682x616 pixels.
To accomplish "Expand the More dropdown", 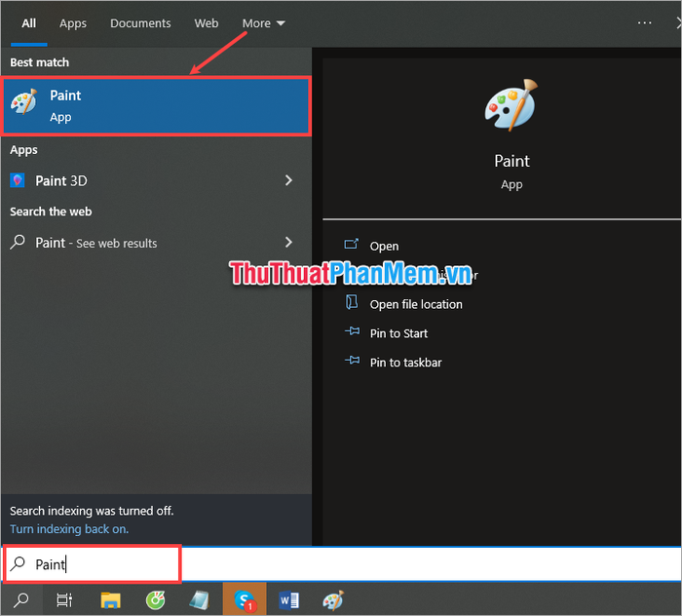I will [264, 23].
